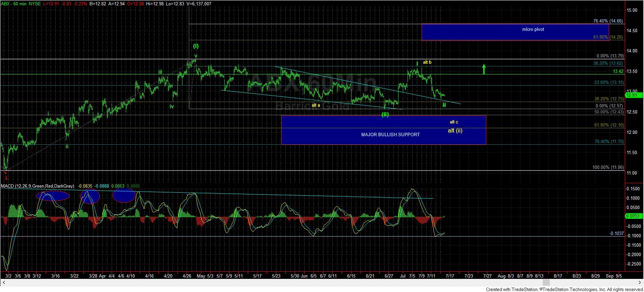Select the yellow 'alt b' wave label
This screenshot has width=644, height=292.
[x=427, y=62]
